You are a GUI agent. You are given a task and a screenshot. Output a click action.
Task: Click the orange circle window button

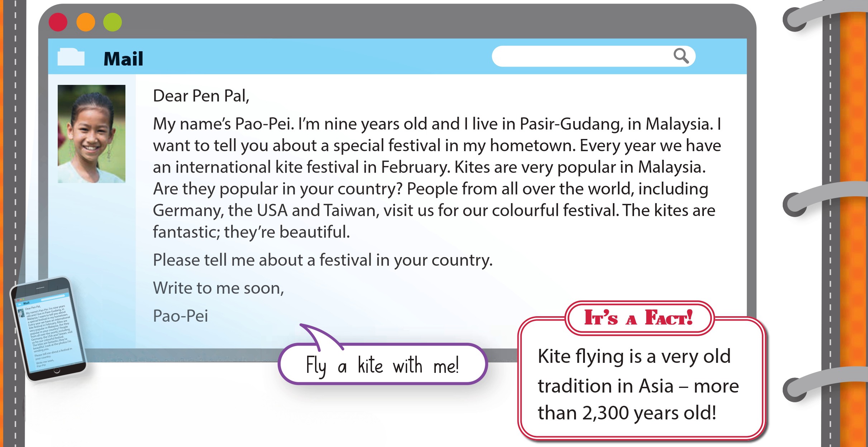(86, 22)
